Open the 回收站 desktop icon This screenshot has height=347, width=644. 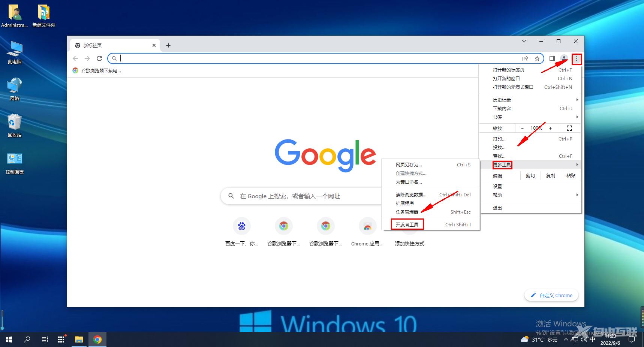[15, 126]
